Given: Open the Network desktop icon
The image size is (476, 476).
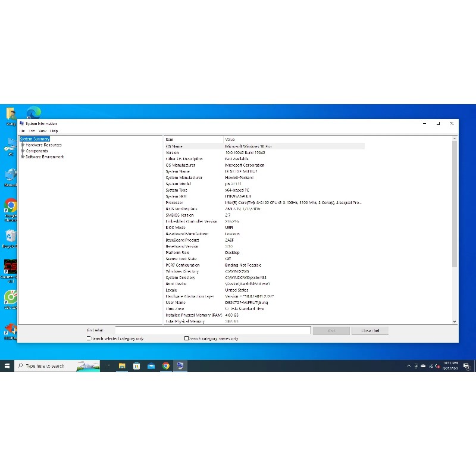Looking at the screenshot, I should 11,177.
